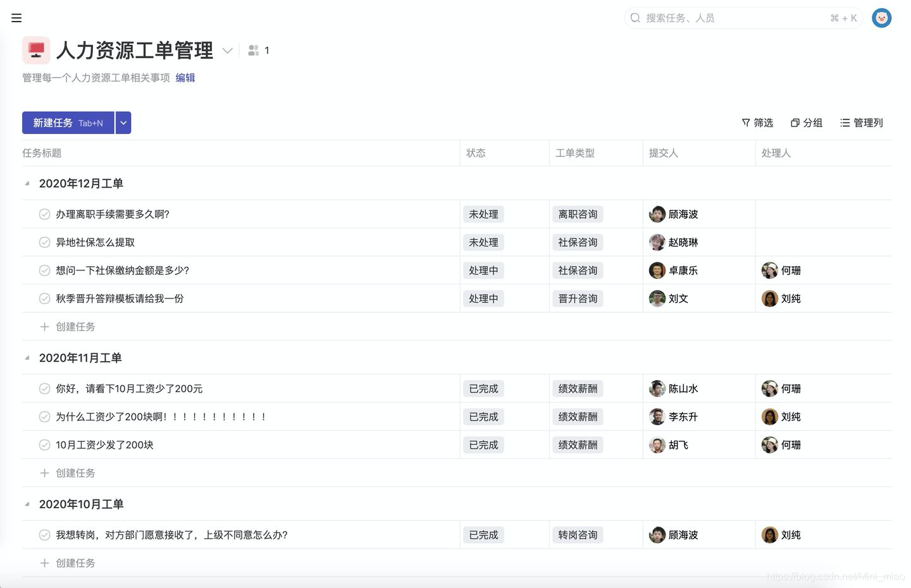Click the search magnifier icon
The width and height of the screenshot is (911, 588).
[635, 18]
